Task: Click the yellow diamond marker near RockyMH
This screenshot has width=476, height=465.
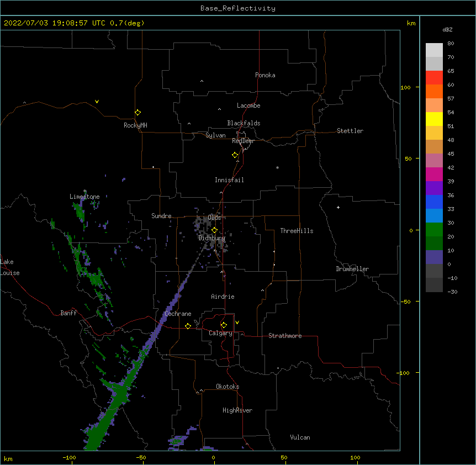Action: 138,113
